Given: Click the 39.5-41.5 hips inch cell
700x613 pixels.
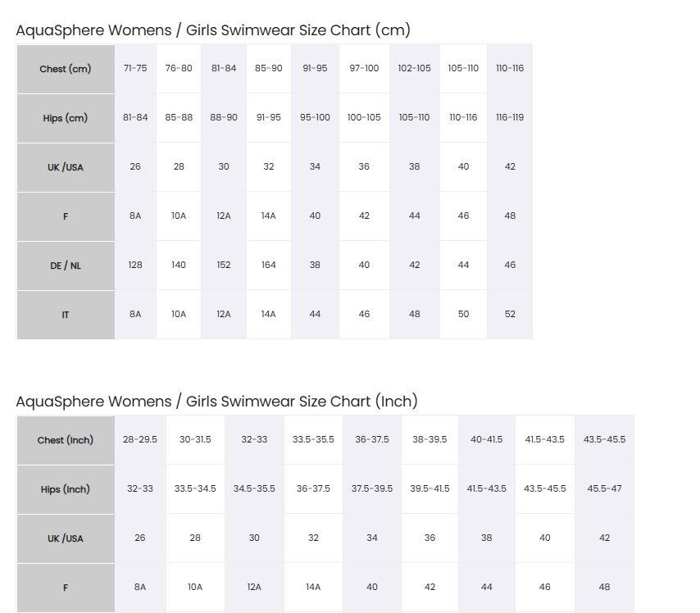Looking at the screenshot, I should pos(430,488).
